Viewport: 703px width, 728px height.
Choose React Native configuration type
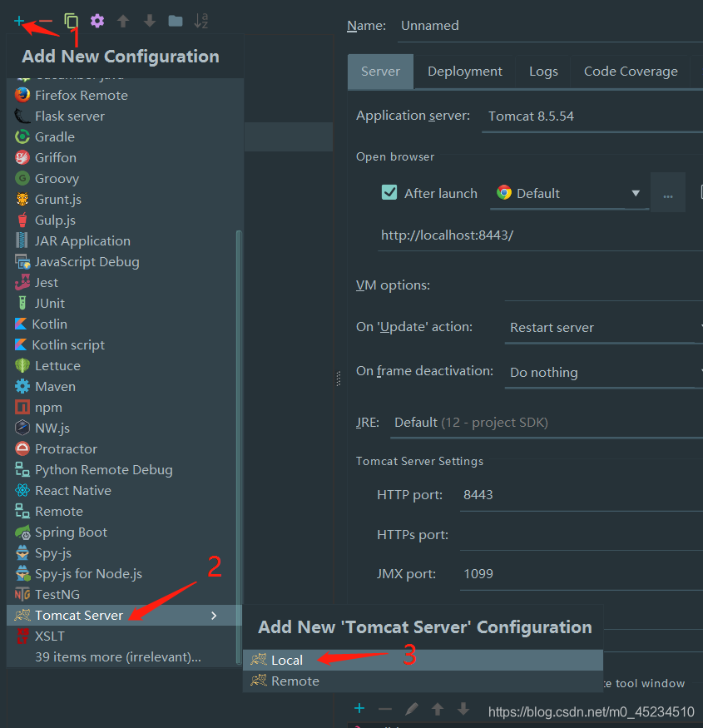[x=122, y=491]
